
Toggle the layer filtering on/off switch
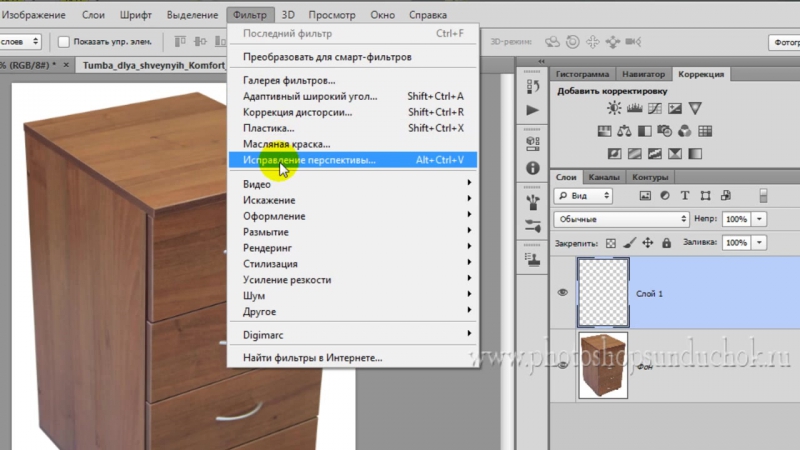[x=763, y=195]
